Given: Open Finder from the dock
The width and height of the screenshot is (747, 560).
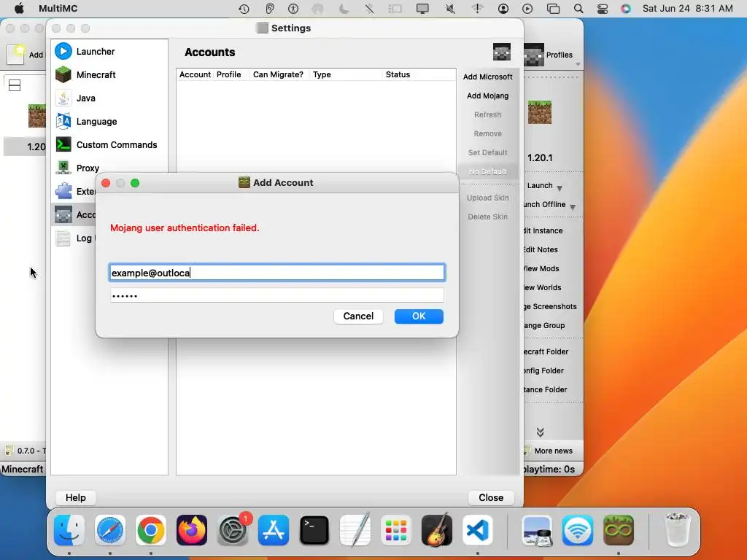Looking at the screenshot, I should coord(69,530).
